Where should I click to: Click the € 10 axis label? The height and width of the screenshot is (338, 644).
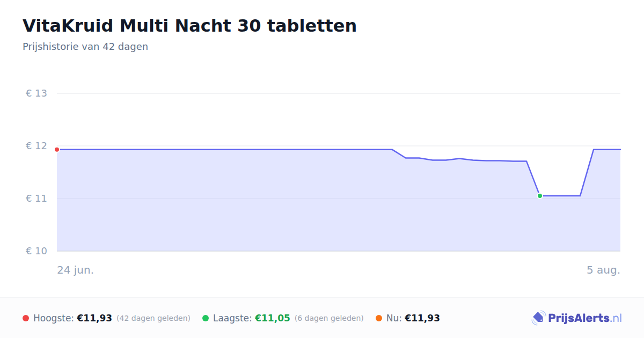(36, 251)
